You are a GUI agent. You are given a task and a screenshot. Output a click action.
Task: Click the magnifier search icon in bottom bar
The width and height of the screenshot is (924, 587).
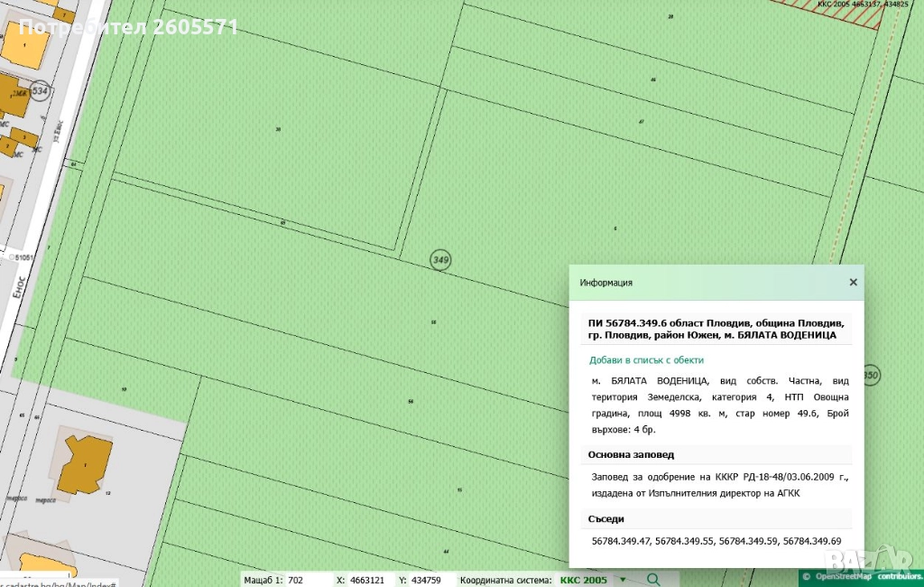(654, 580)
